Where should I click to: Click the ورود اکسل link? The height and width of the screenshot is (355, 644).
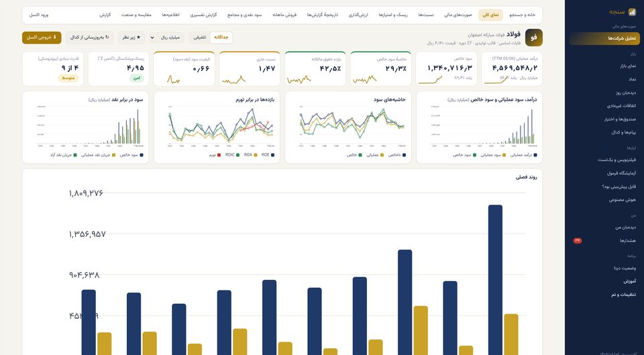point(39,15)
